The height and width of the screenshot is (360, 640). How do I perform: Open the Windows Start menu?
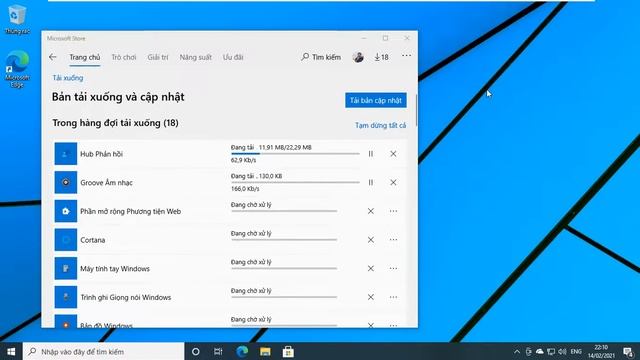coord(11,351)
